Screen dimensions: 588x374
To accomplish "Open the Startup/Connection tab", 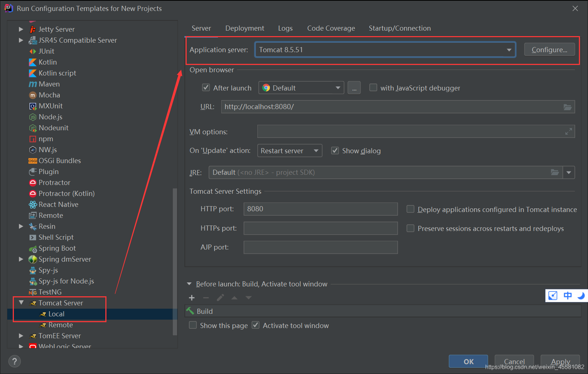I will pyautogui.click(x=400, y=28).
